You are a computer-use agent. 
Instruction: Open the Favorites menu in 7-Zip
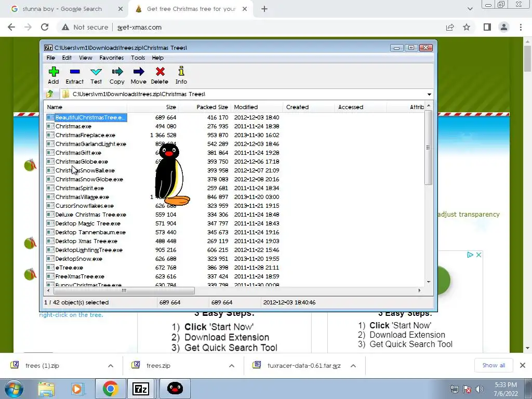click(x=112, y=58)
